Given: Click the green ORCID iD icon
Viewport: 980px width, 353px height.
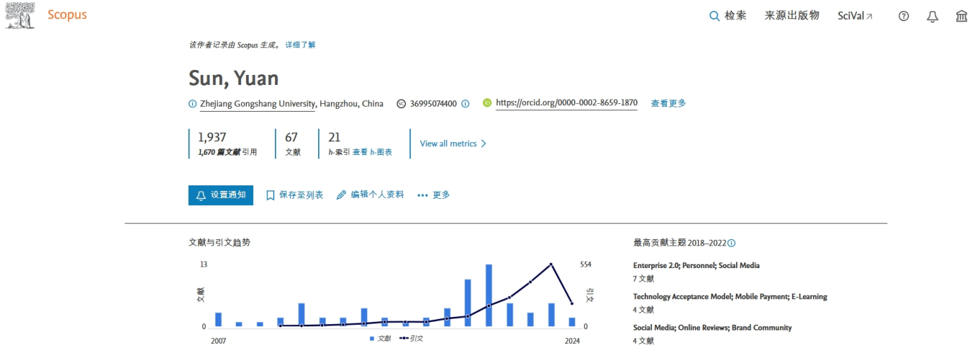Looking at the screenshot, I should click(487, 103).
